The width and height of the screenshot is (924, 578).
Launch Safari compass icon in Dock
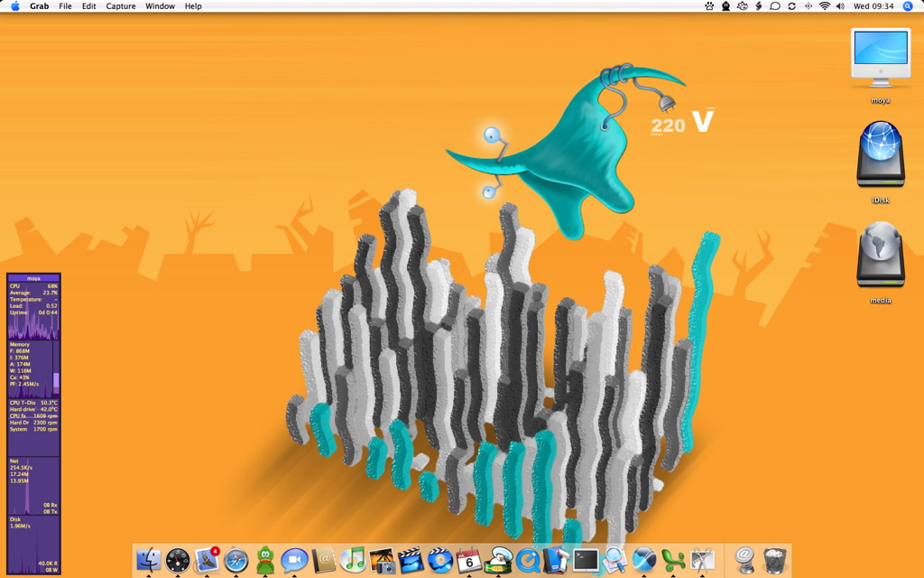(x=236, y=560)
